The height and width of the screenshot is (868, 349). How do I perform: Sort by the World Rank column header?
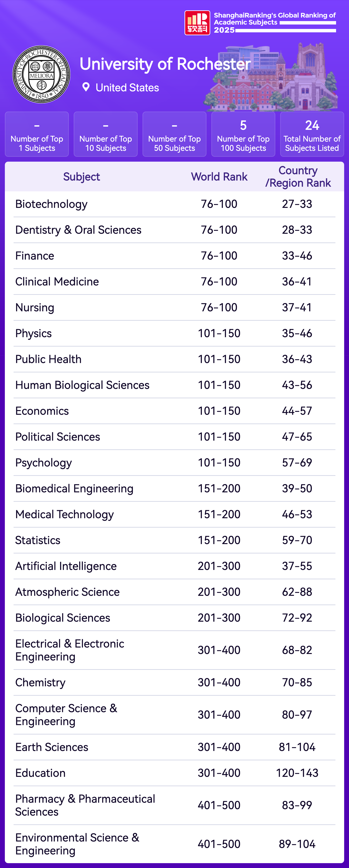pos(219,177)
